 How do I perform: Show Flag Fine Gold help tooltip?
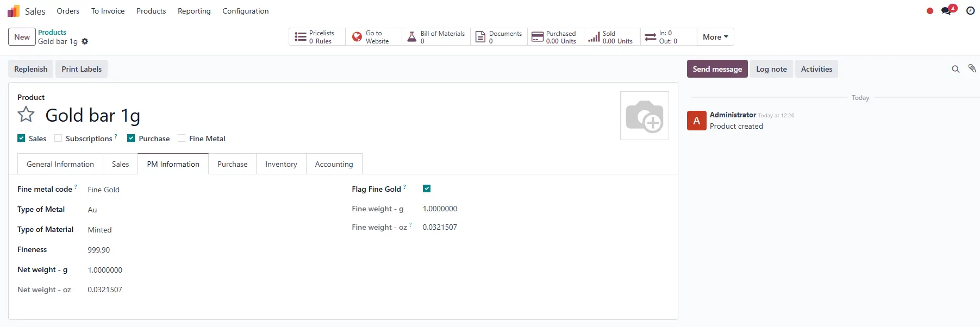[x=404, y=186]
